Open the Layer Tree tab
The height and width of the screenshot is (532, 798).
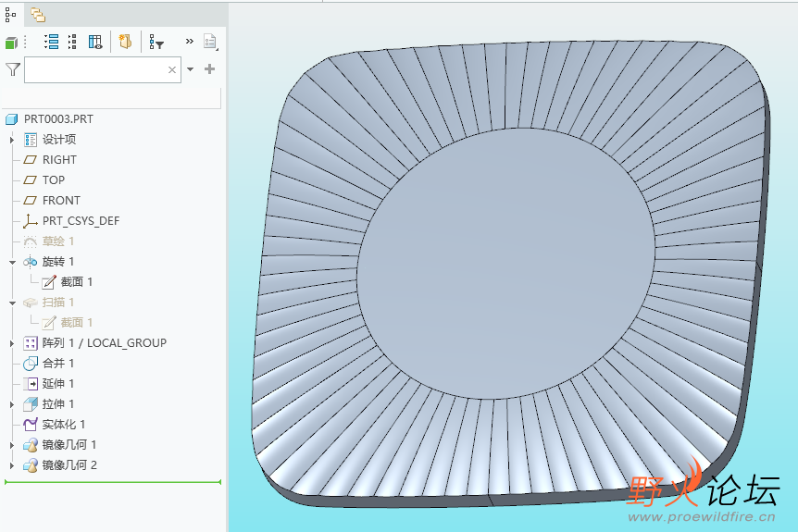(37, 14)
